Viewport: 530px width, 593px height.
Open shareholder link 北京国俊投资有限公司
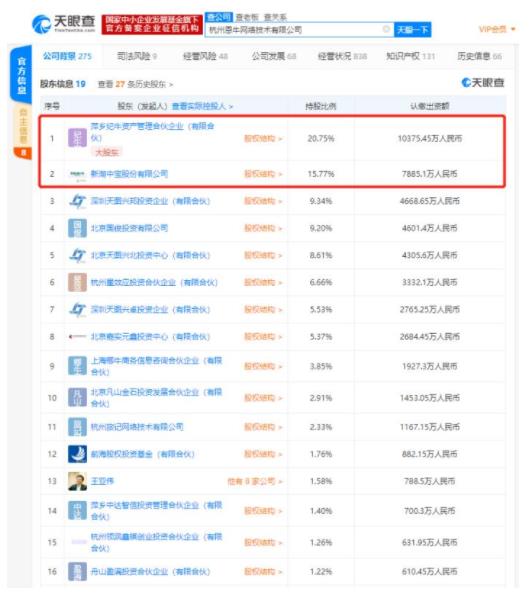click(129, 228)
